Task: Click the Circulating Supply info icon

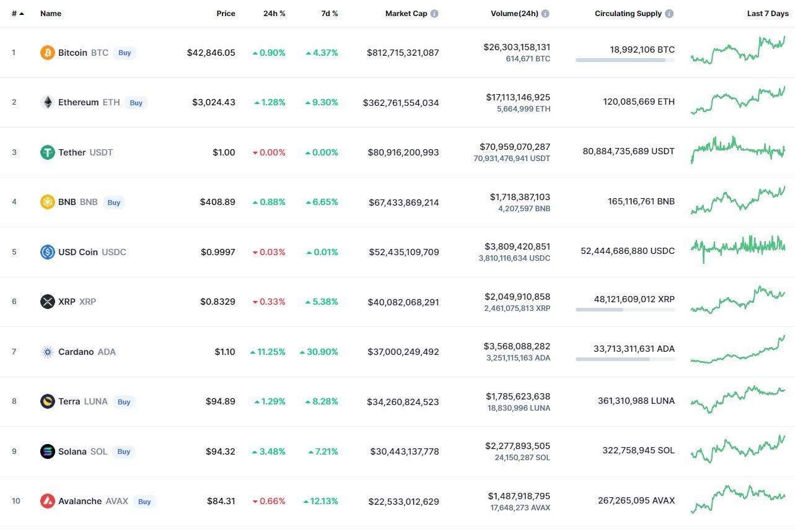Action: (669, 14)
